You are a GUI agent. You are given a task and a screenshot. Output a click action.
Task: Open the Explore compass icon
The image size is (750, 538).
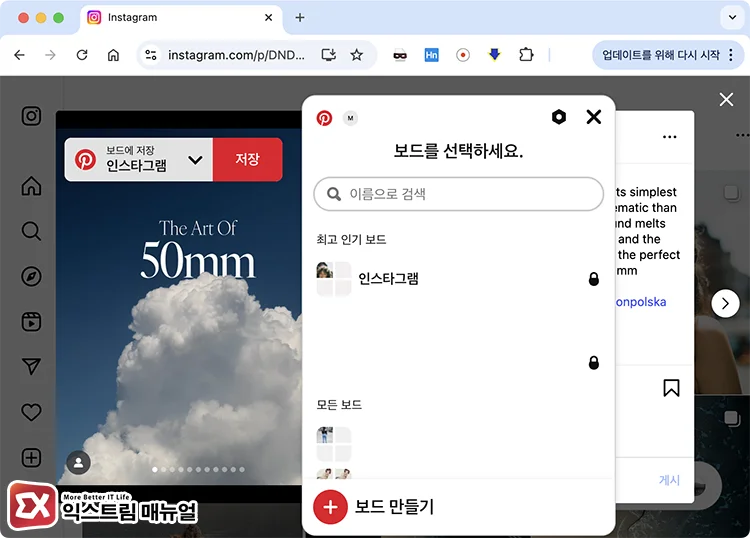pos(32,277)
